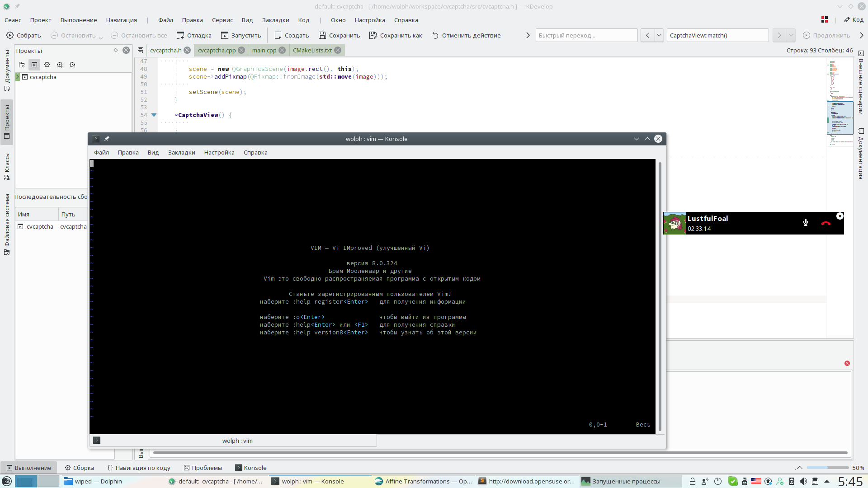This screenshot has width=868, height=488.
Task: Click Сохранить как (Save As) button
Action: tap(396, 35)
